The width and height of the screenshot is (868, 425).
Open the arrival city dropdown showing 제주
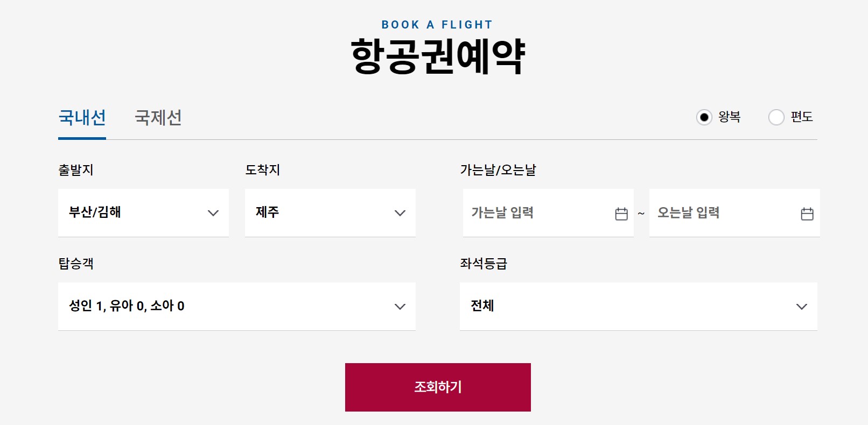coord(330,213)
